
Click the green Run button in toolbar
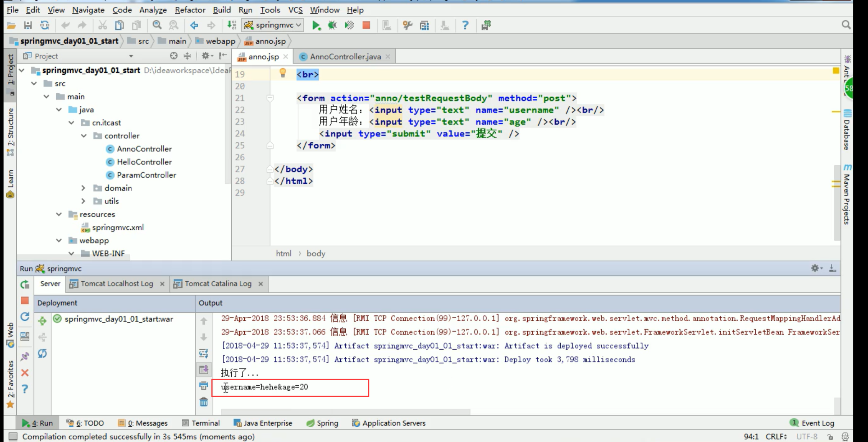pyautogui.click(x=316, y=25)
